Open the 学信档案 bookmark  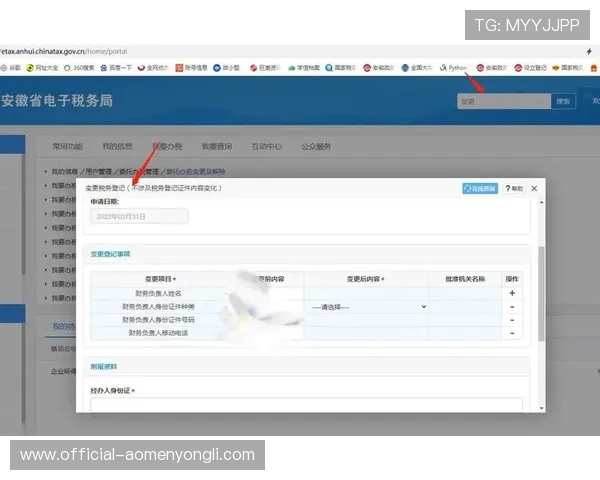303,68
